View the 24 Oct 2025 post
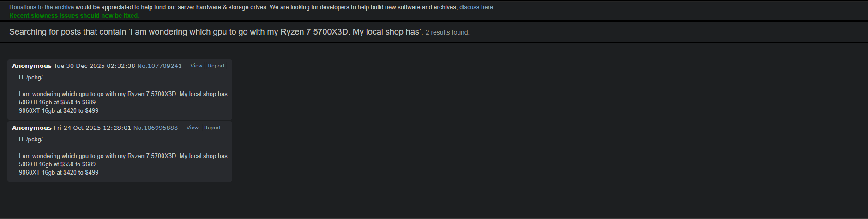868x219 pixels. 193,128
